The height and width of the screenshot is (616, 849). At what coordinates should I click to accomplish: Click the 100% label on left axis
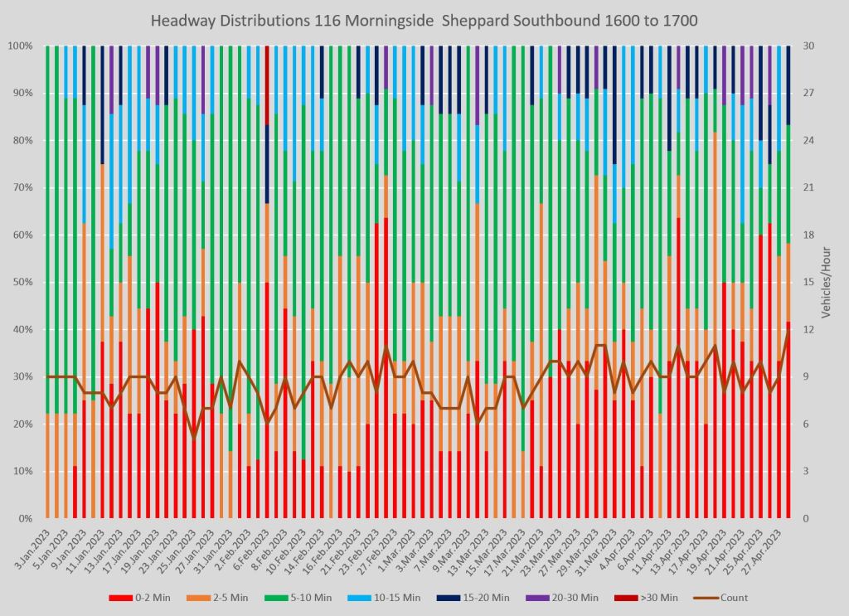pyautogui.click(x=19, y=46)
